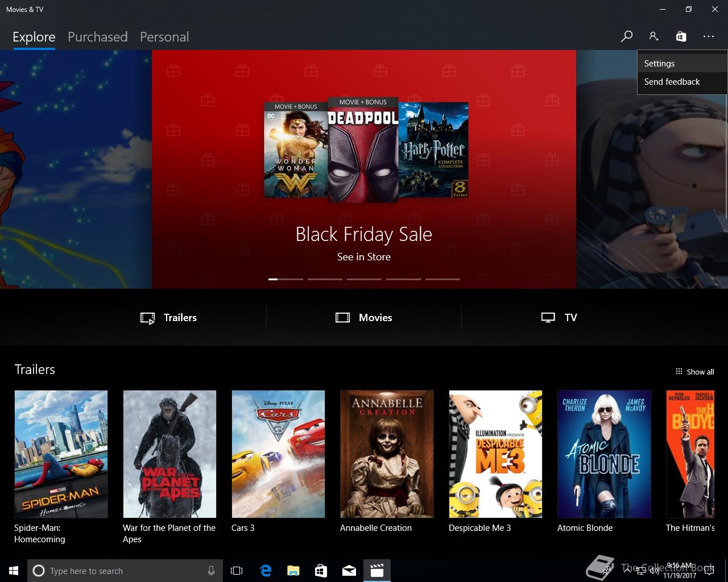
Task: Jump to fourth carousel page indicator
Action: tap(403, 279)
